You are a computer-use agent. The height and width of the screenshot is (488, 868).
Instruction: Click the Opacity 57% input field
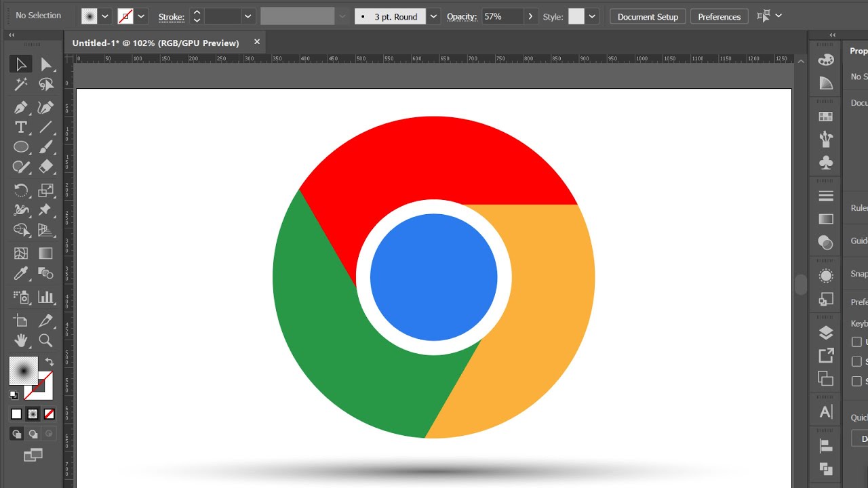coord(502,16)
